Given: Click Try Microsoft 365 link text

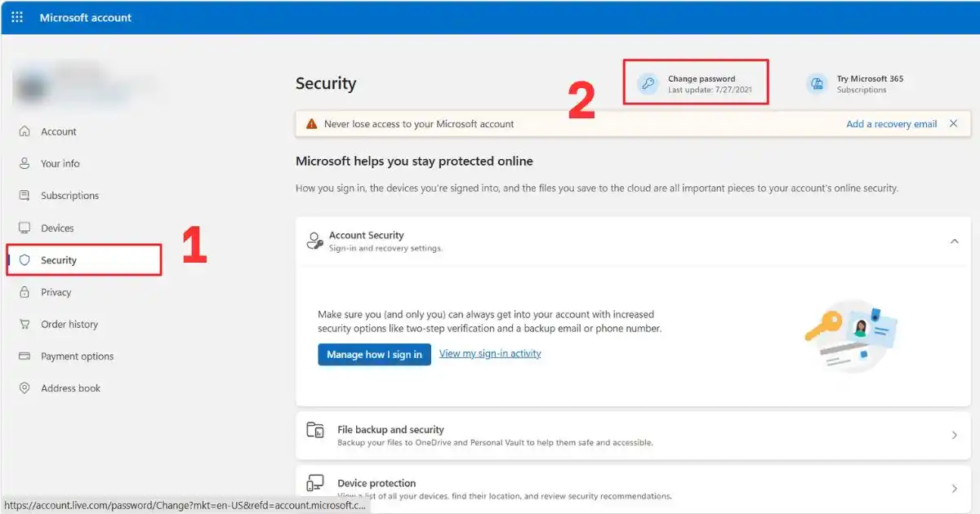Looking at the screenshot, I should (870, 79).
